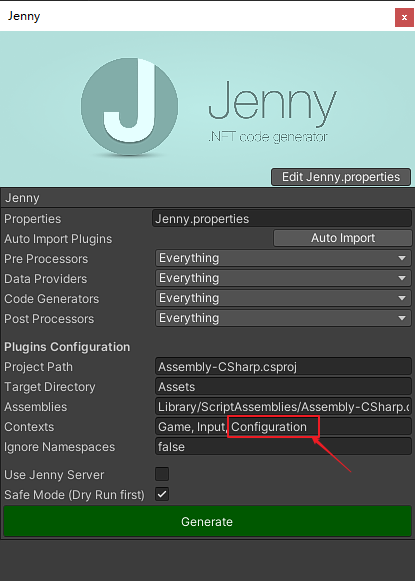Click the Contexts field
The height and width of the screenshot is (581, 415).
(283, 427)
